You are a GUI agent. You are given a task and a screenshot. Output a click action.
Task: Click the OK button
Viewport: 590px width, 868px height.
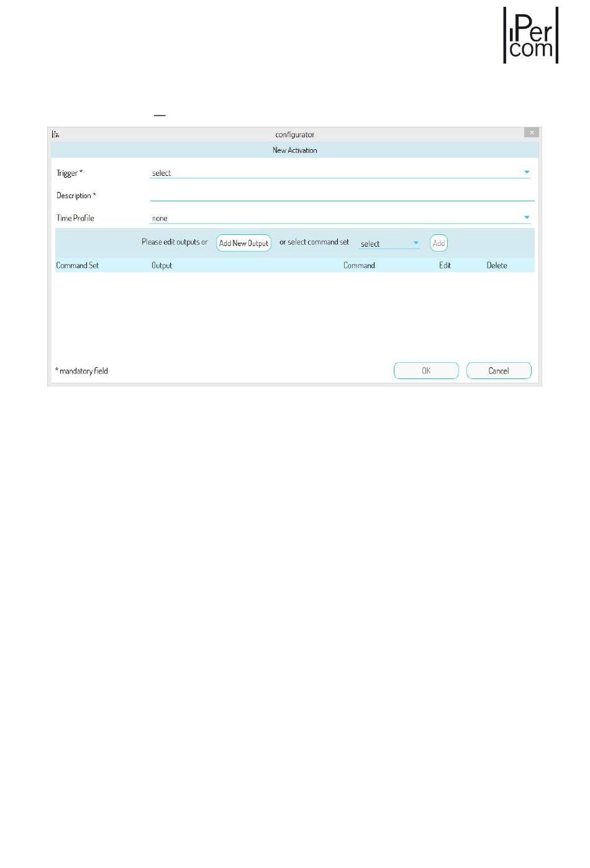coord(426,370)
